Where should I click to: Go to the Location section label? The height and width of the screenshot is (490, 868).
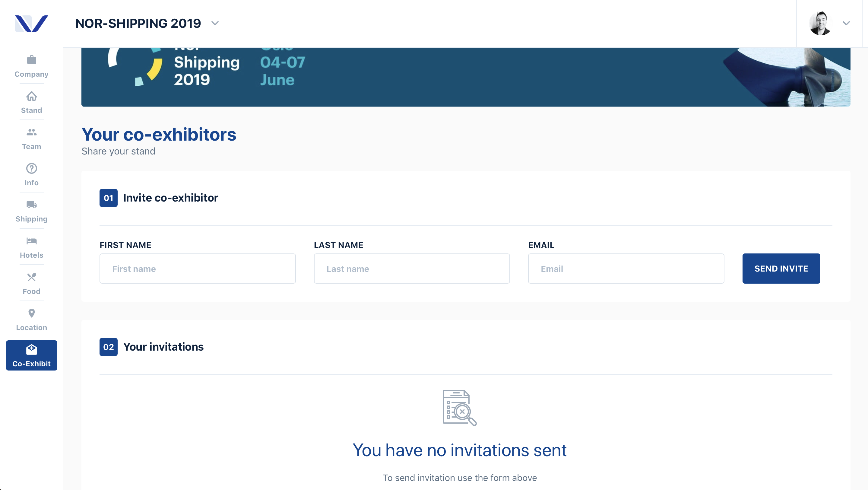(x=31, y=328)
